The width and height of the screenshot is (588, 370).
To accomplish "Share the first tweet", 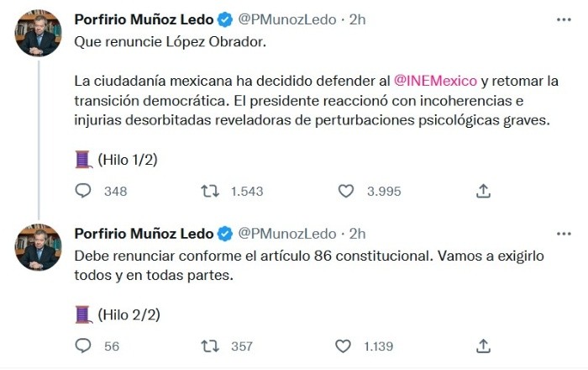I will (x=483, y=191).
